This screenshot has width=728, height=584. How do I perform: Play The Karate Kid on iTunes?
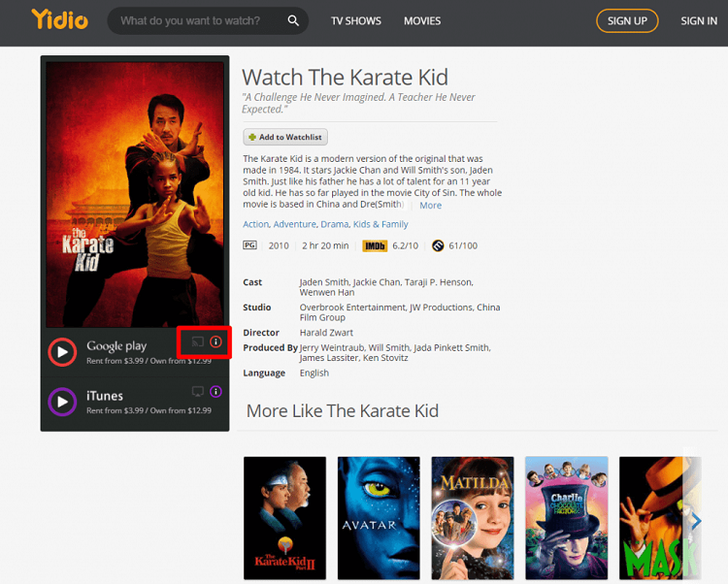click(x=62, y=402)
